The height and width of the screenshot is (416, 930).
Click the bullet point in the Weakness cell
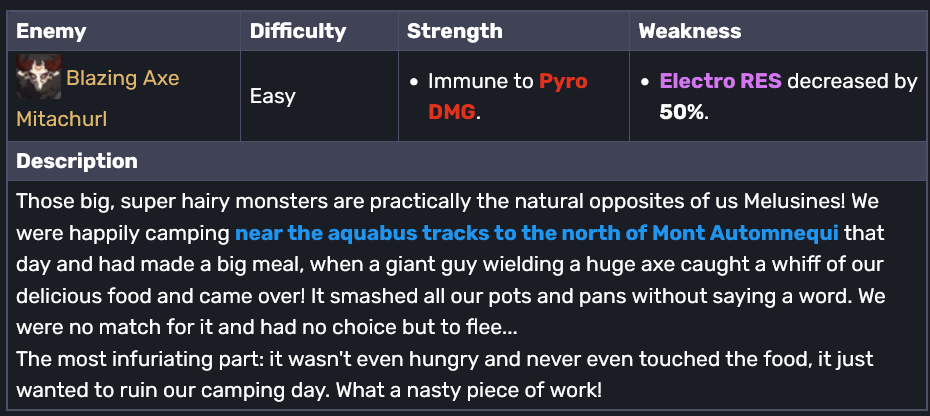[x=646, y=82]
